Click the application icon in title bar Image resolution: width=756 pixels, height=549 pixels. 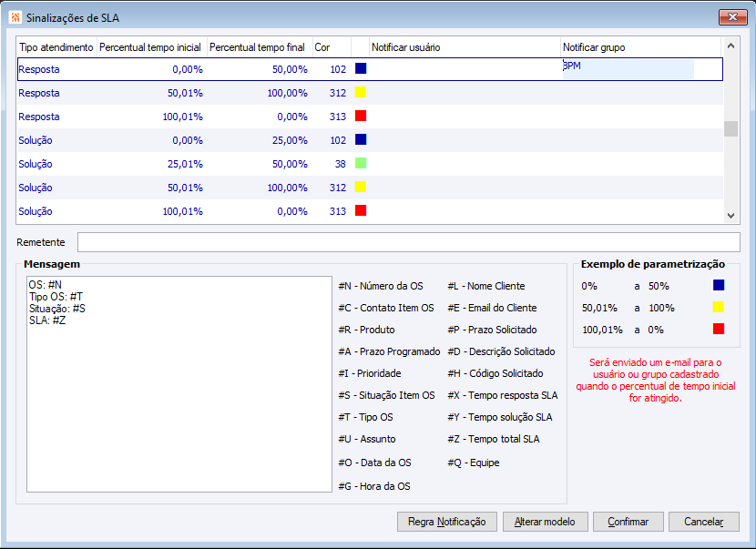click(x=15, y=17)
